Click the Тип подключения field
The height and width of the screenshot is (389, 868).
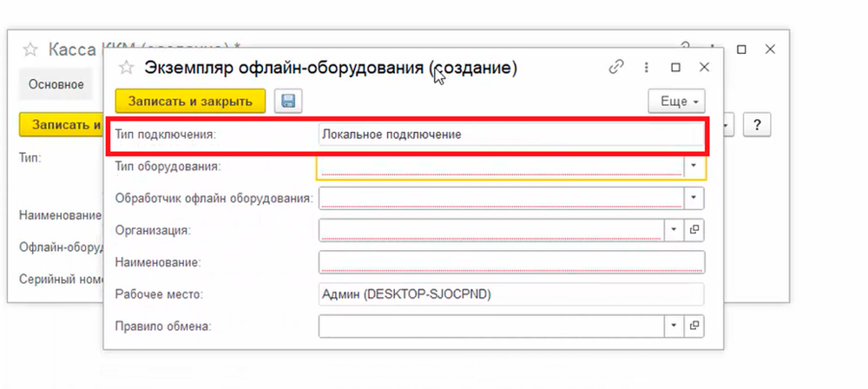[511, 135]
